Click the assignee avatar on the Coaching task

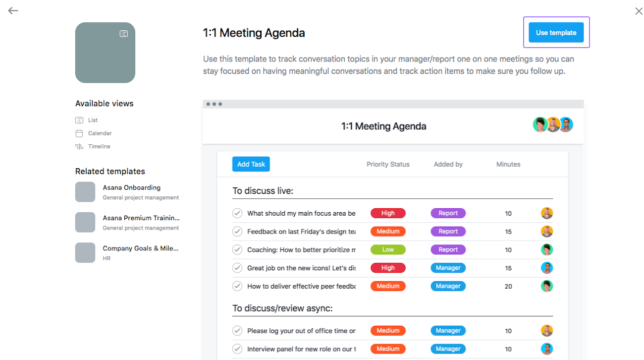[x=546, y=249]
